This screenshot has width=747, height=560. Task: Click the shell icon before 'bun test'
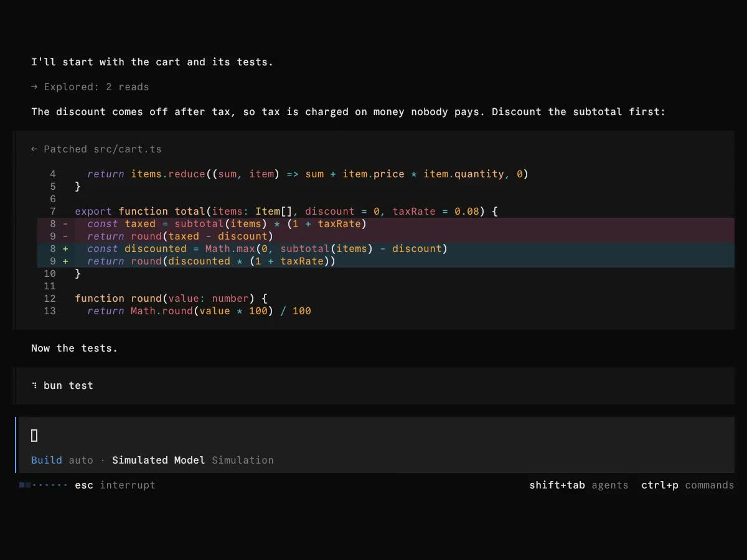click(x=34, y=386)
